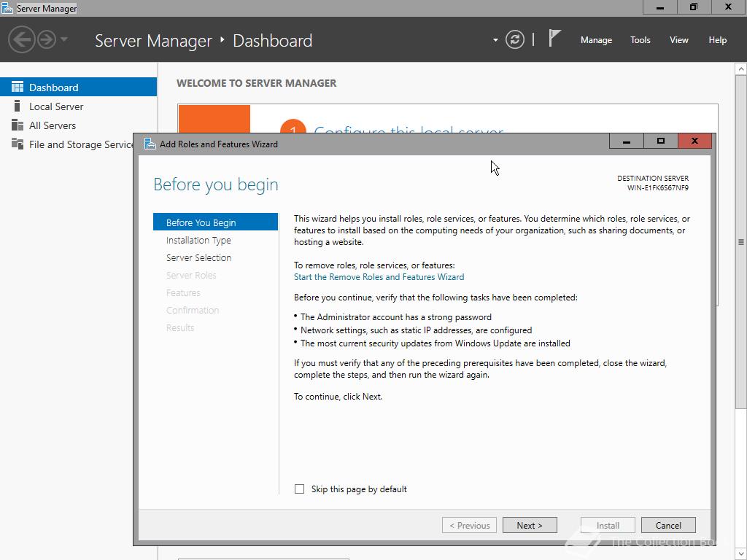Close the Add Roles and Features Wizard
The image size is (747, 560).
pos(694,141)
